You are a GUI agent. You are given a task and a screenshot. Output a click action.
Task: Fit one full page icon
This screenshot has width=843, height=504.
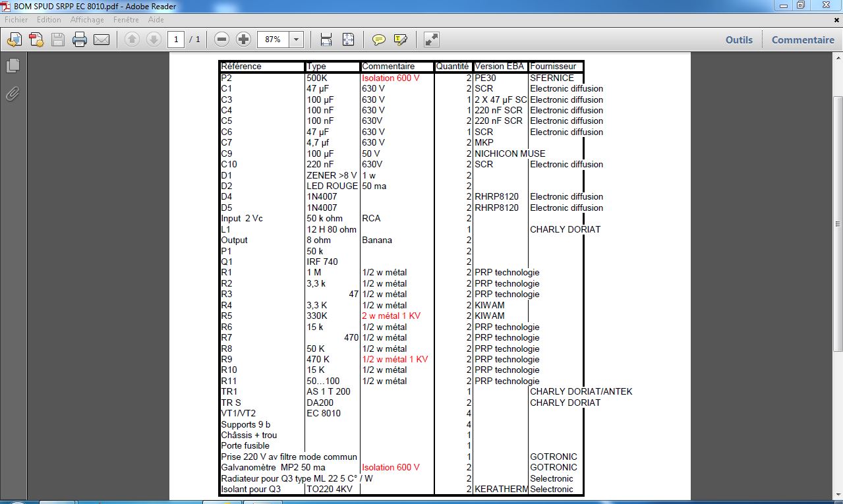click(349, 40)
